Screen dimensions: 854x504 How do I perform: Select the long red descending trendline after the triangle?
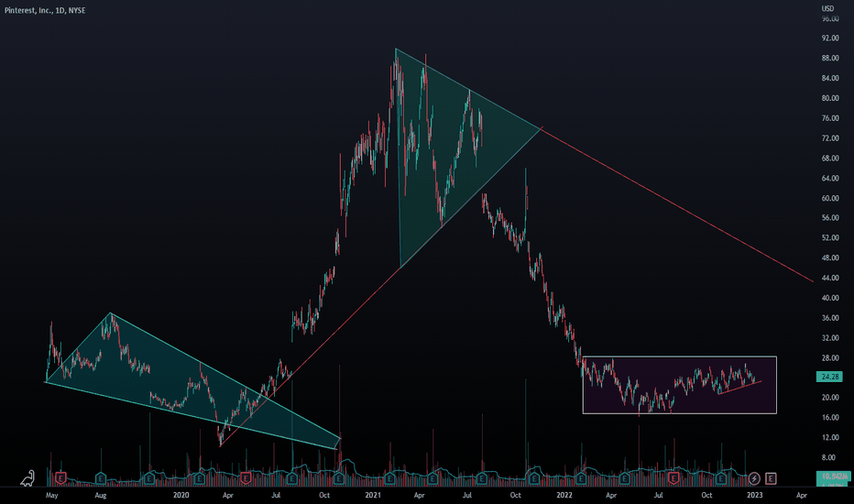click(677, 205)
